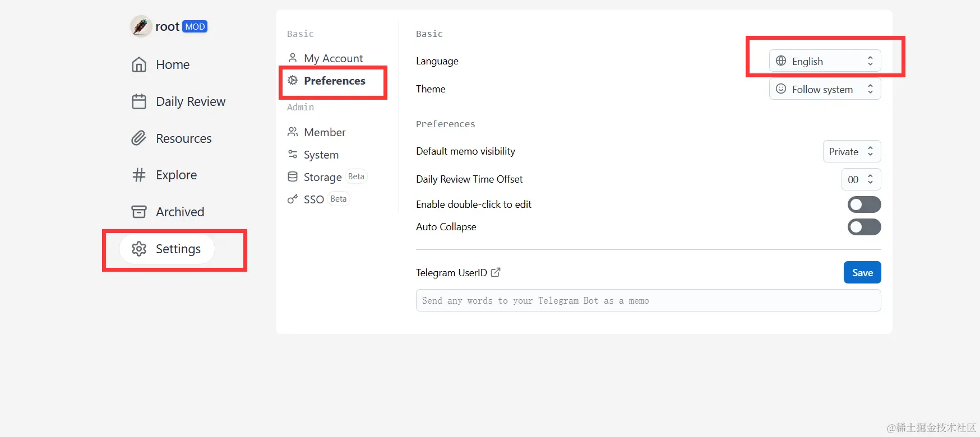
Task: Switch to System admin section
Action: (313, 155)
